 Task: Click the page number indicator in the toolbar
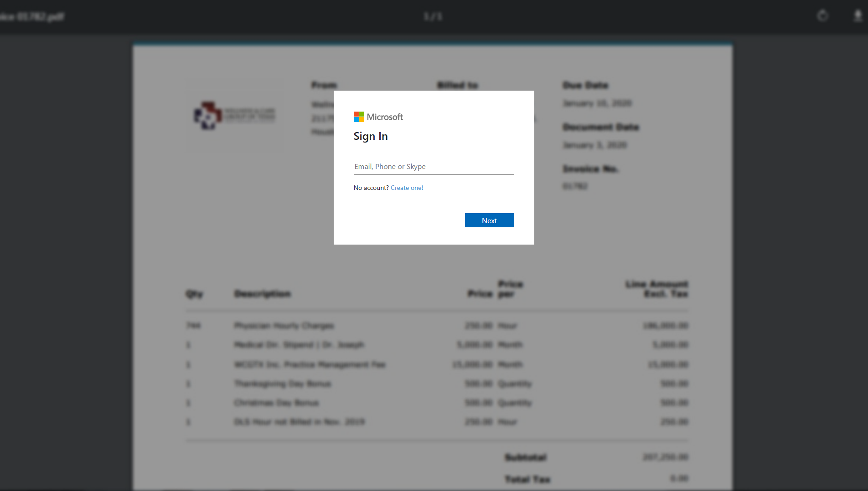[x=433, y=16]
